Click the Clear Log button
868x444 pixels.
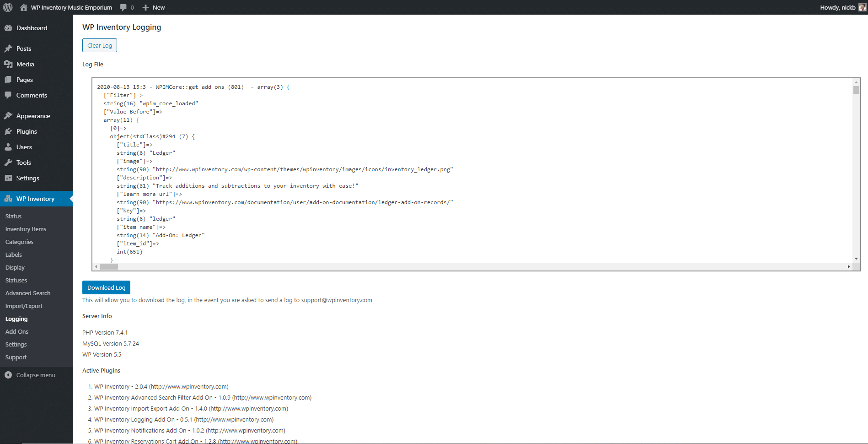coord(100,45)
